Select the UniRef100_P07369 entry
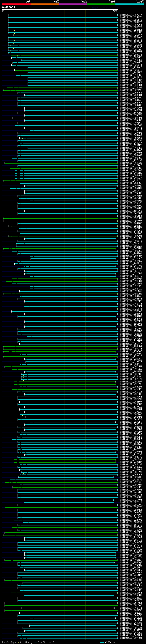The image size is (146, 644). tap(131, 123)
